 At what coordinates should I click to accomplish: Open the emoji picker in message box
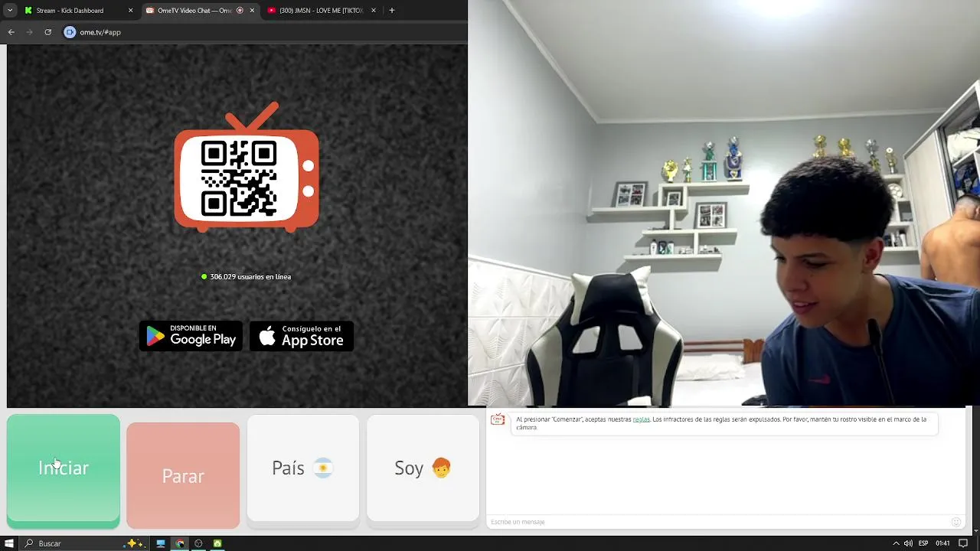coord(956,522)
